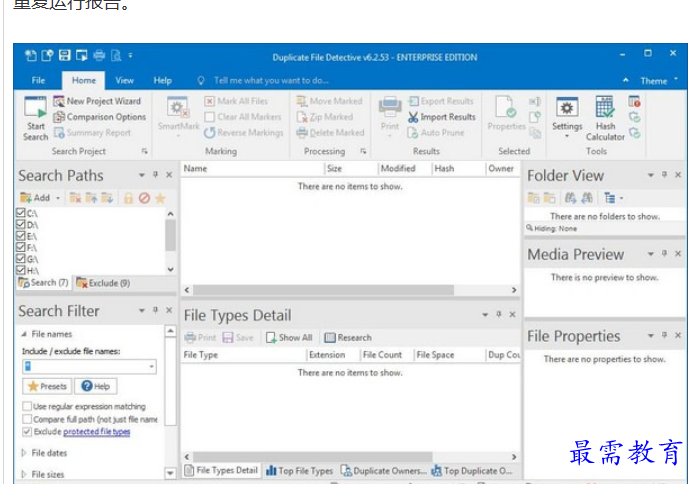Click the lock icon in Search Paths toolbar
Screen dimensions: 691x484
[x=128, y=198]
